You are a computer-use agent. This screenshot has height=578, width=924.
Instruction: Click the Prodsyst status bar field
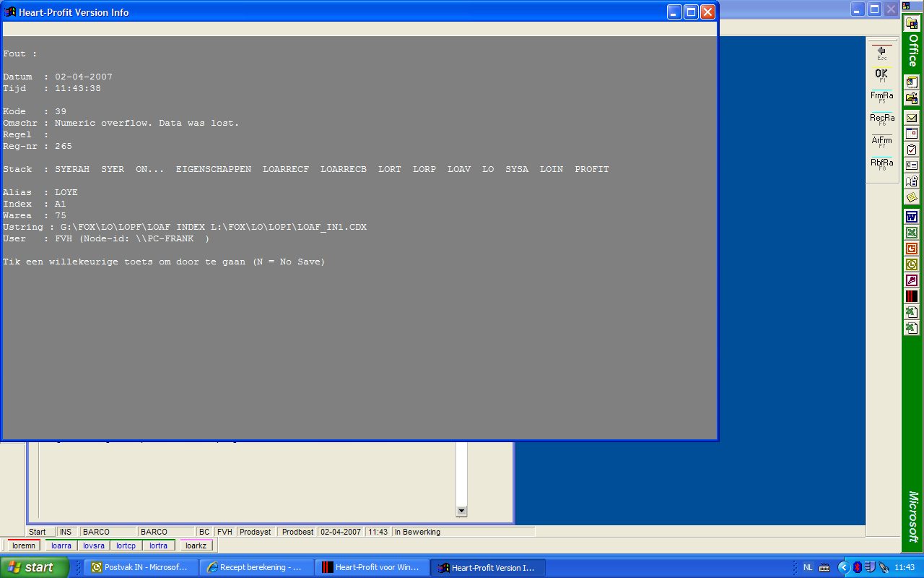(256, 532)
